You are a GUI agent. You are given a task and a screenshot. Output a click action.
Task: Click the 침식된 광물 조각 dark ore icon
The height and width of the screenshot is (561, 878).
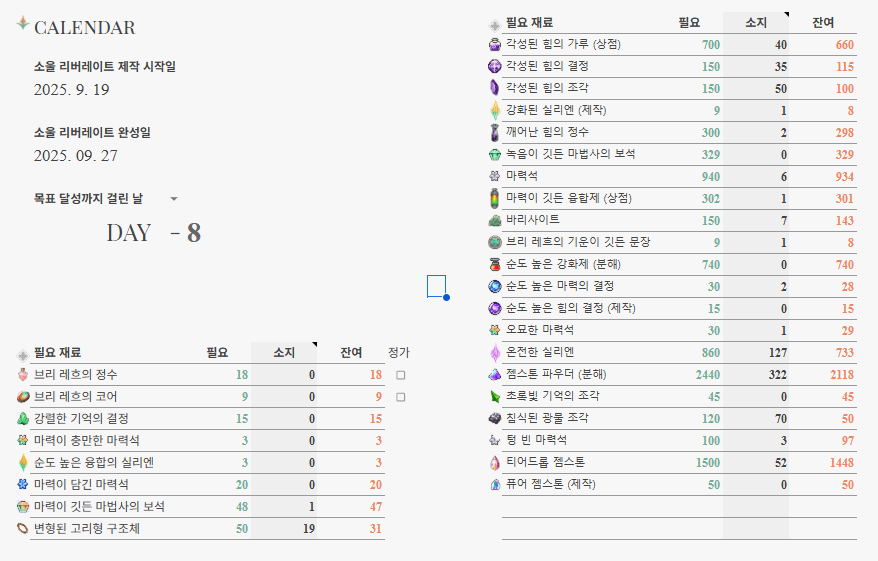494,418
